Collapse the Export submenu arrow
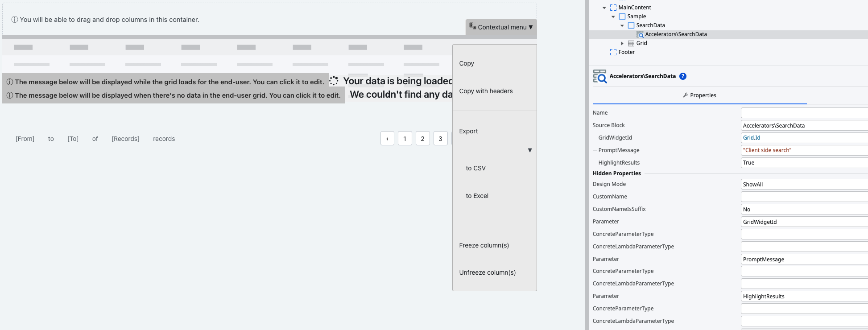Screen dimensions: 868x330 click(x=530, y=150)
